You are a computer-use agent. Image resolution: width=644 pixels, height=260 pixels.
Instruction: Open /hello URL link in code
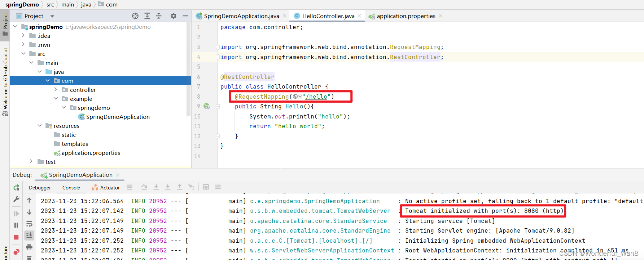[316, 97]
